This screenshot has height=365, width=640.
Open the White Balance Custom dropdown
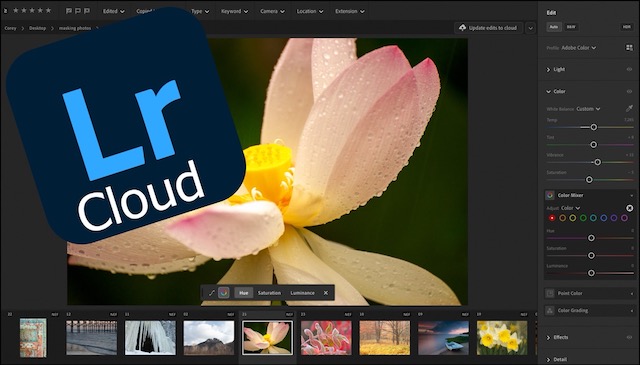click(x=588, y=109)
